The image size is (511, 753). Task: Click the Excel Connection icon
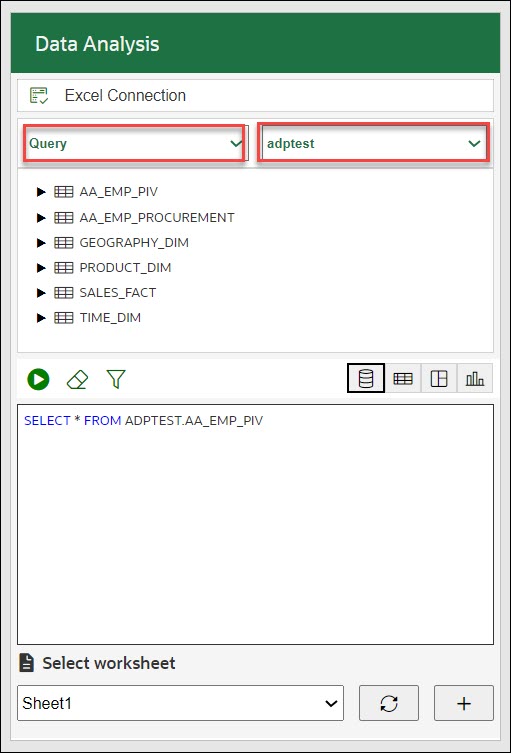click(39, 96)
